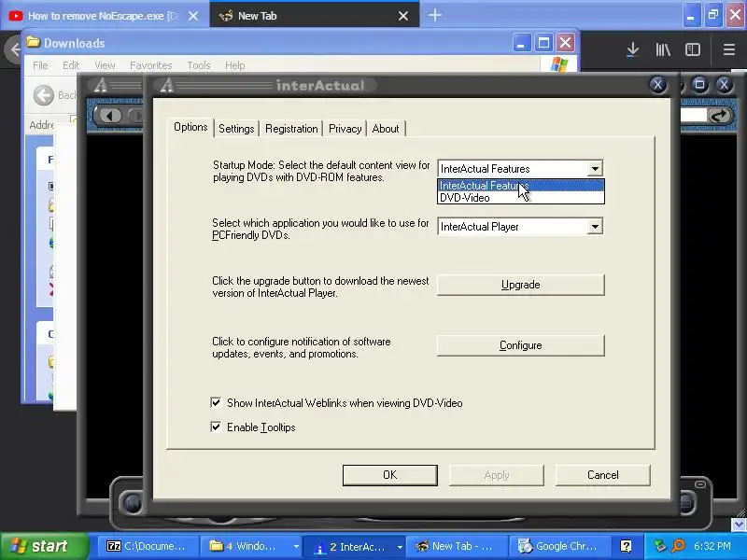Click the Upgrade button
This screenshot has height=560, width=747.
tap(521, 285)
